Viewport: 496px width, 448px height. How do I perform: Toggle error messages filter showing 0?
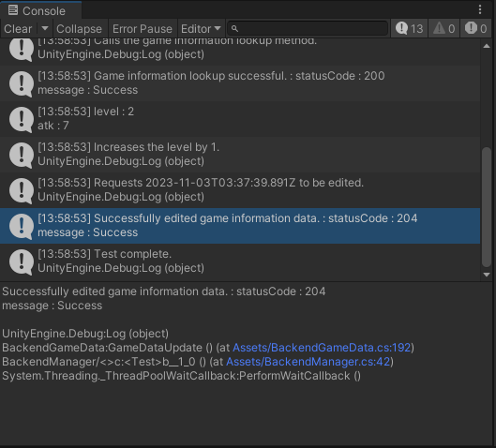(476, 29)
